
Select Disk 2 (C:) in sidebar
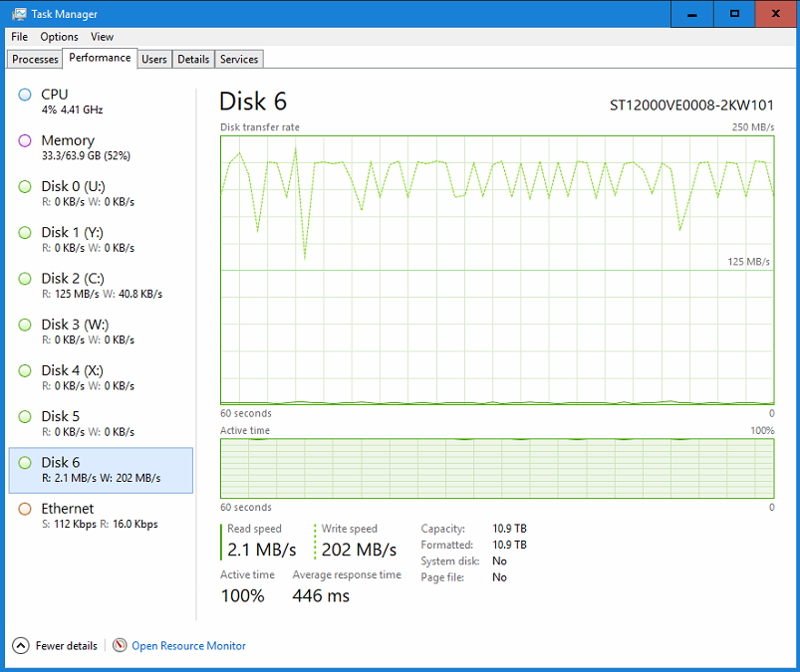pos(101,286)
